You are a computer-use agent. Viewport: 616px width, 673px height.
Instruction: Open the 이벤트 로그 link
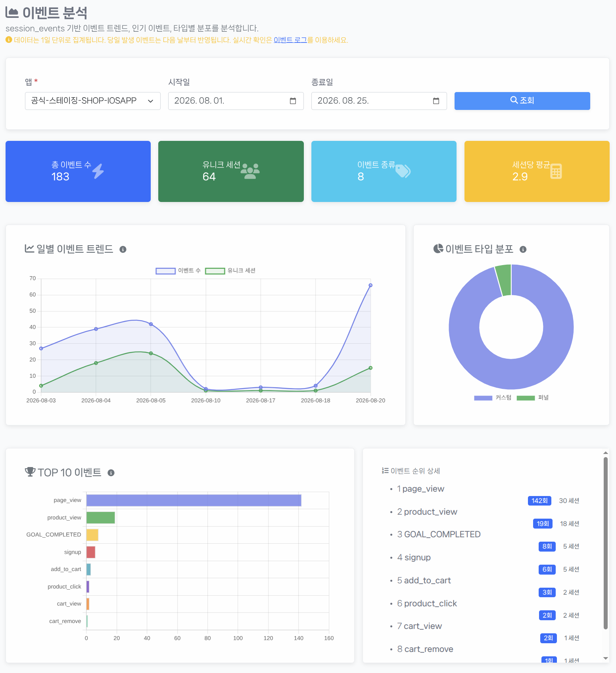click(290, 40)
